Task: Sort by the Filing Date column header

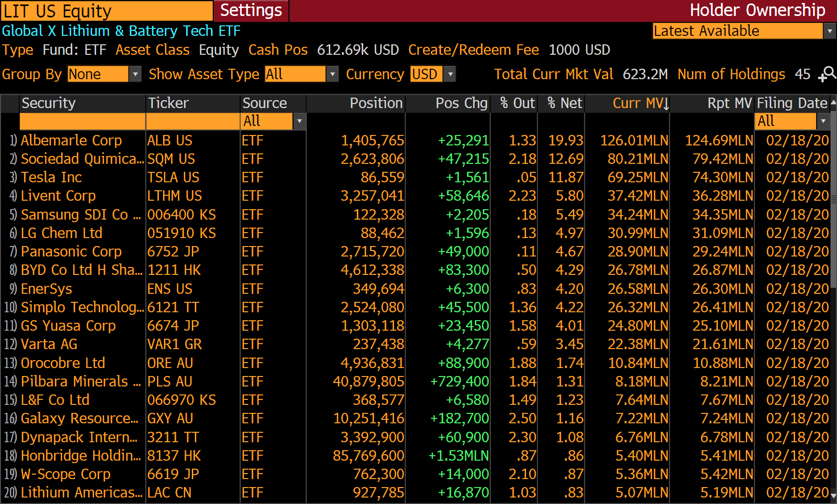Action: pos(792,103)
